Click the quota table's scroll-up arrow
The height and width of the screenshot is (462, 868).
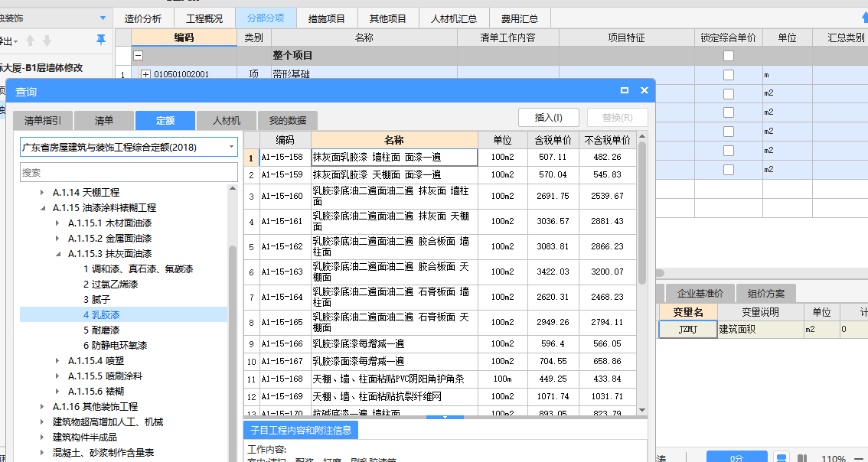pos(642,136)
